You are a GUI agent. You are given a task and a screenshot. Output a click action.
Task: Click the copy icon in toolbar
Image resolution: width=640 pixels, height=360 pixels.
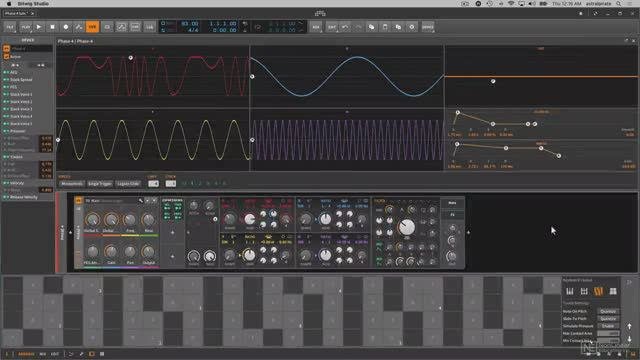(x=371, y=27)
